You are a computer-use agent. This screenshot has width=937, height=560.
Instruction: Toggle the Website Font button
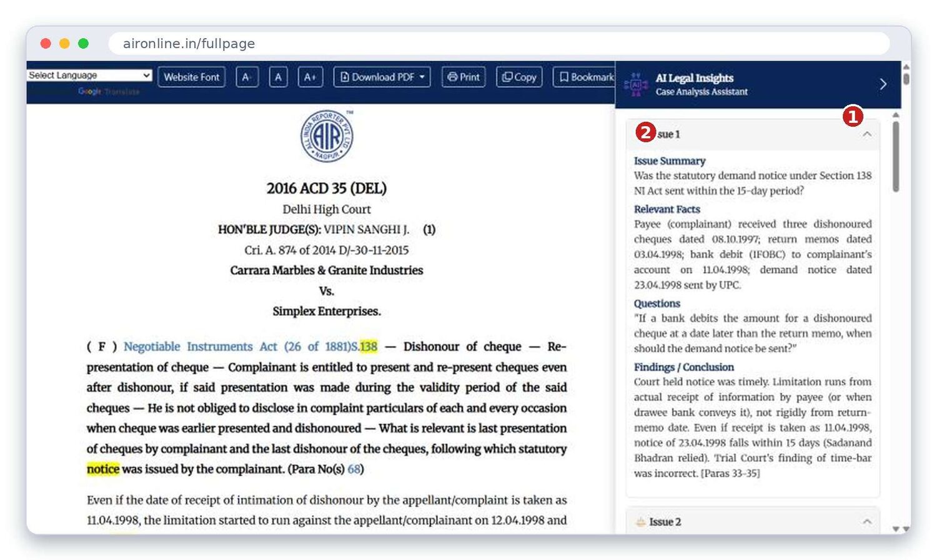click(192, 77)
